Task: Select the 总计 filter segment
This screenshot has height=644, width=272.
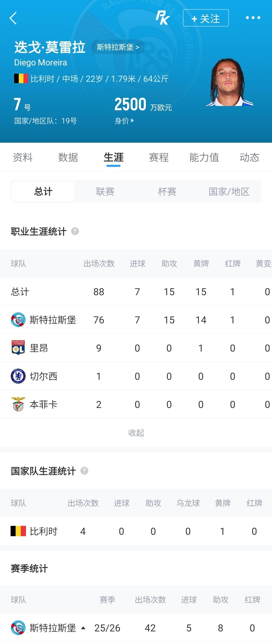Action: [x=43, y=192]
